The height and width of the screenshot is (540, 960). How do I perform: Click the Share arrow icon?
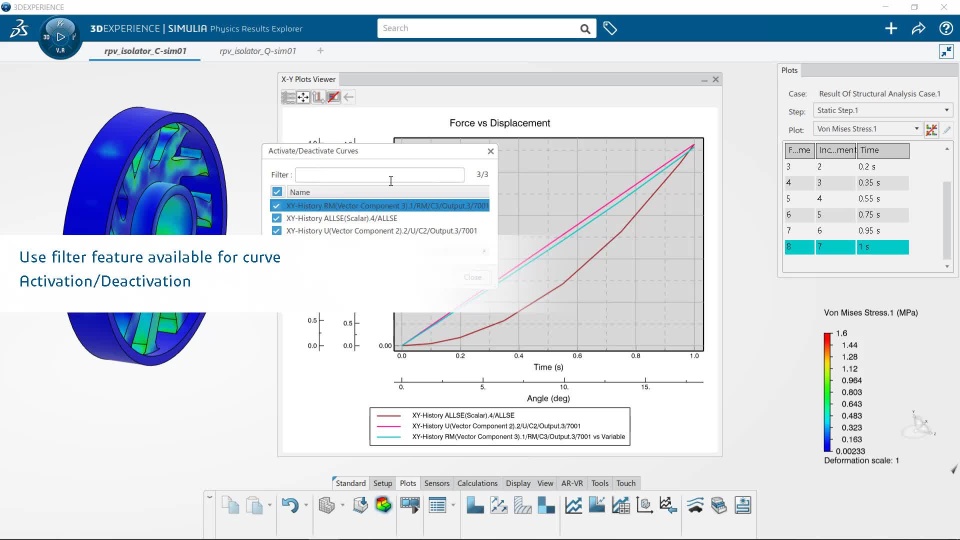(918, 28)
